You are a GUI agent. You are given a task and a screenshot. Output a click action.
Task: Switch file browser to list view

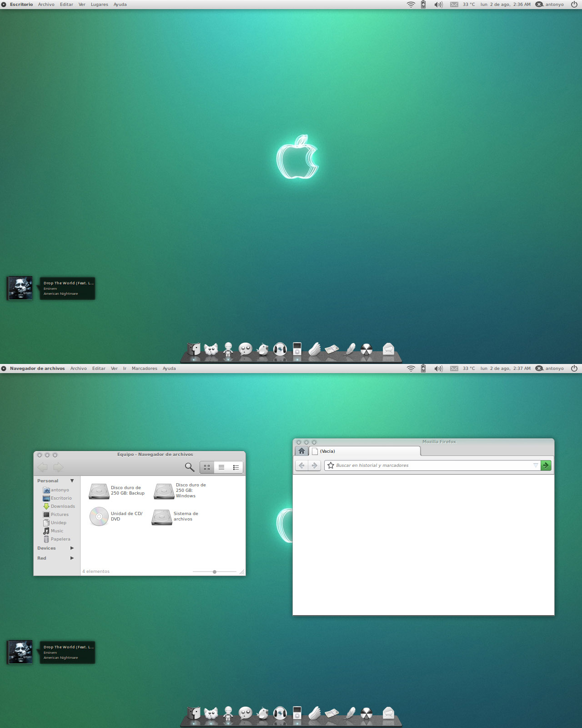point(221,467)
